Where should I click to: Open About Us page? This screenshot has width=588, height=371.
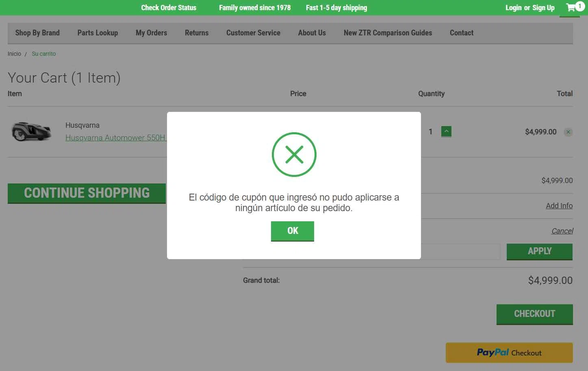312,33
